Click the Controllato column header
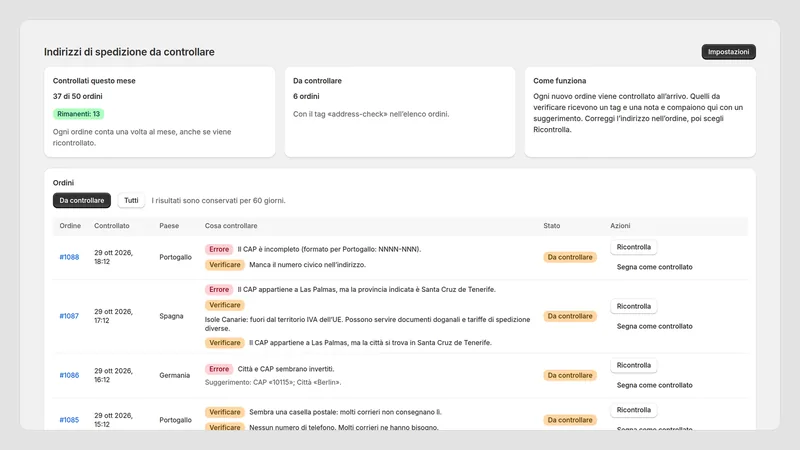 pyautogui.click(x=112, y=226)
